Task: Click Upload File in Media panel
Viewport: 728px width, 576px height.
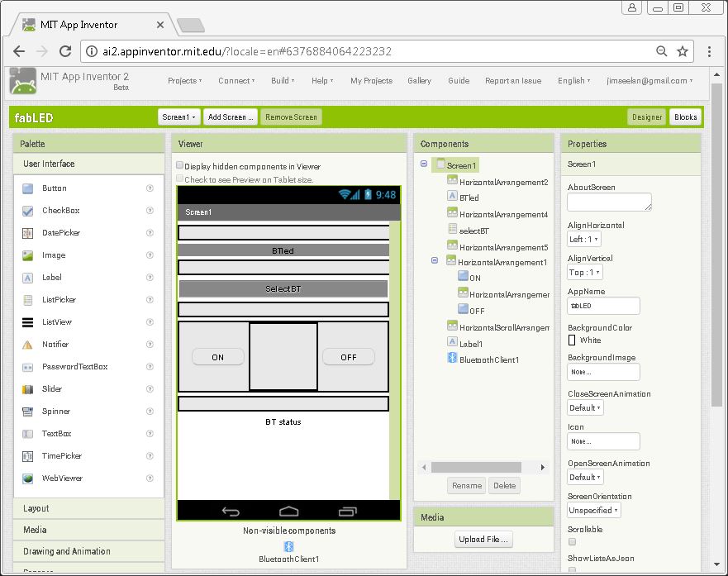Action: point(483,540)
